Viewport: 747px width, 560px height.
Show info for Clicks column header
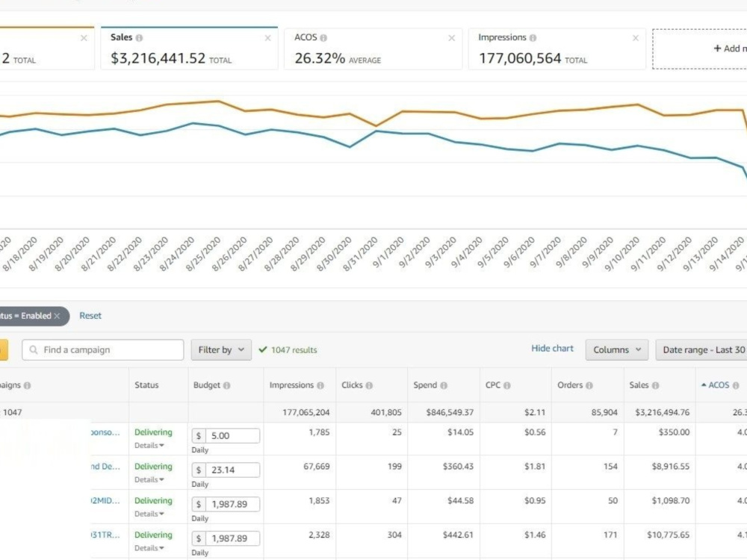(x=369, y=385)
